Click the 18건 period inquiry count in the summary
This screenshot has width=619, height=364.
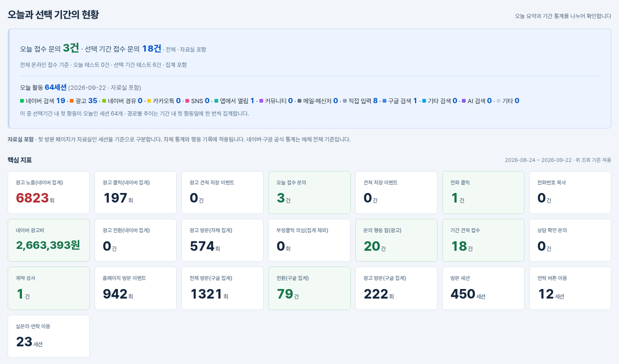[152, 48]
